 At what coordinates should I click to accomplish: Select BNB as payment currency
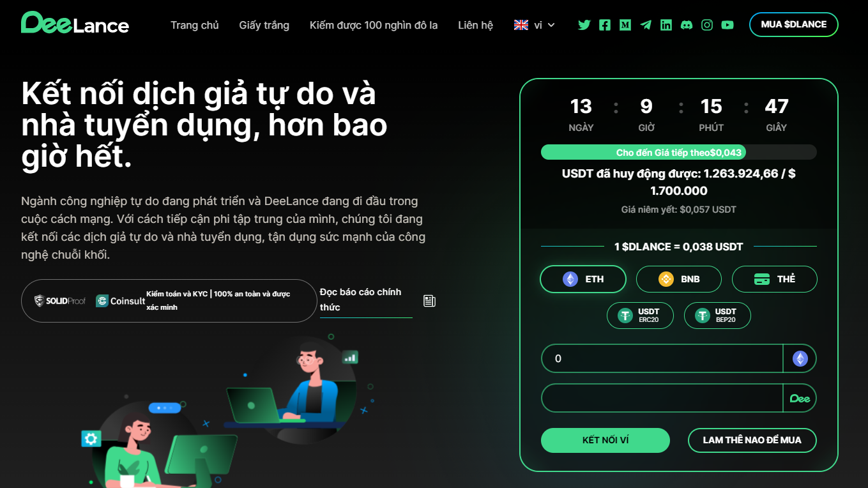(x=679, y=279)
